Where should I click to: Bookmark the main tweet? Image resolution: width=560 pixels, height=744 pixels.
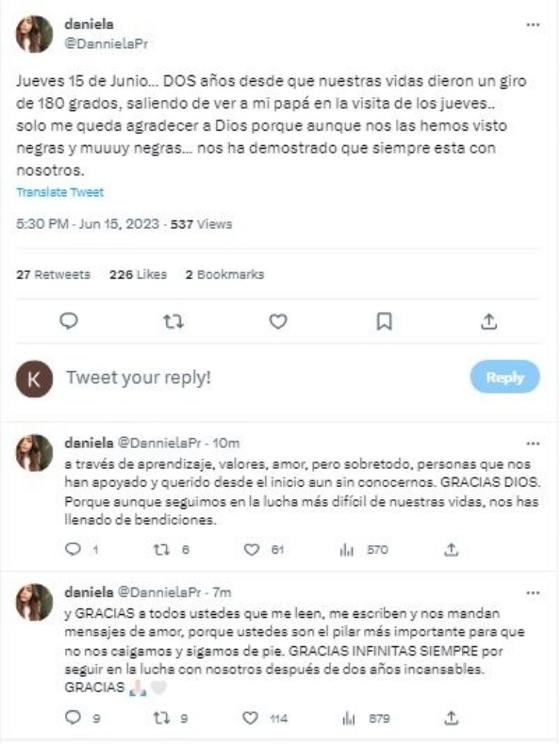tap(384, 322)
